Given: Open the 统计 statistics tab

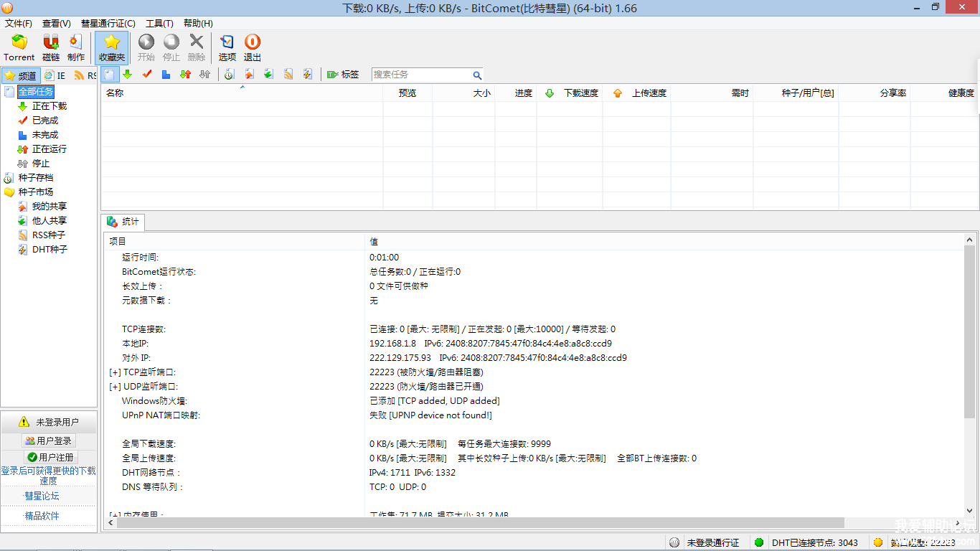Looking at the screenshot, I should (123, 222).
